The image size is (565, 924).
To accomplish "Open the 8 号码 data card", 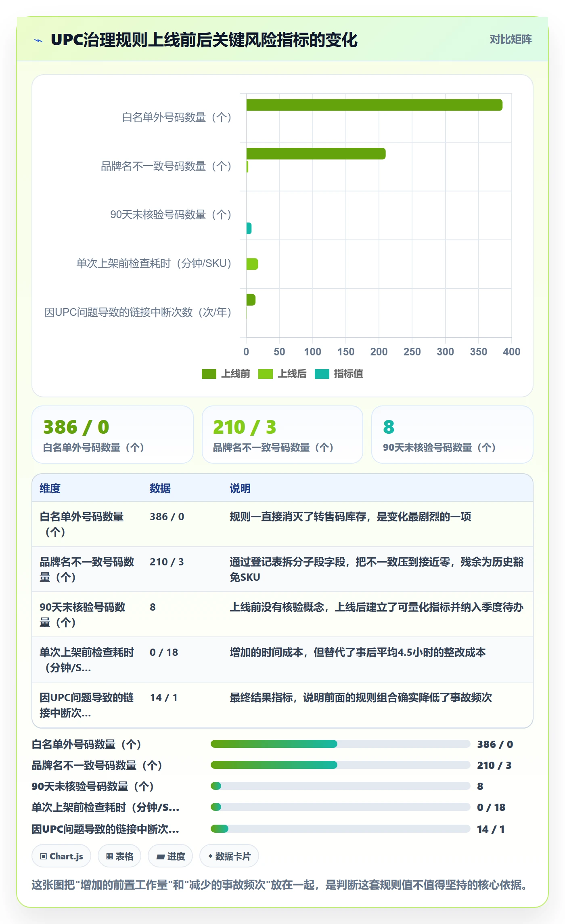I will [x=452, y=435].
